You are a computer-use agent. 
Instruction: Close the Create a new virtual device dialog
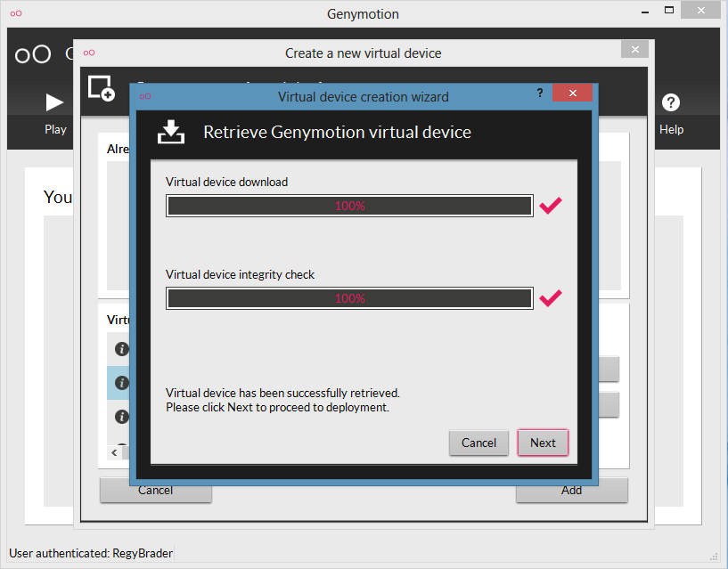click(x=634, y=49)
